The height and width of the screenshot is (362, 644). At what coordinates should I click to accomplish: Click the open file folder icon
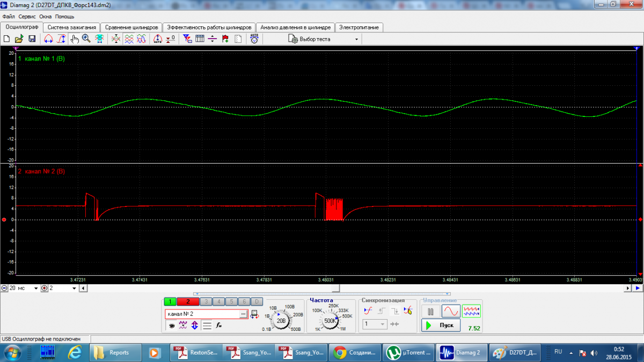pyautogui.click(x=19, y=39)
